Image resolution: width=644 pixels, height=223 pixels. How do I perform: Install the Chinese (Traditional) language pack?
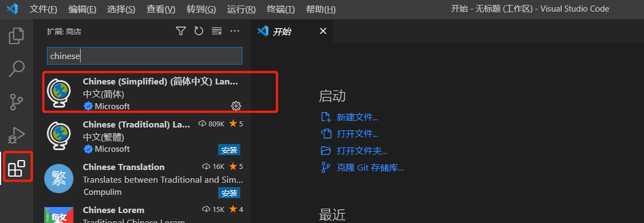229,150
